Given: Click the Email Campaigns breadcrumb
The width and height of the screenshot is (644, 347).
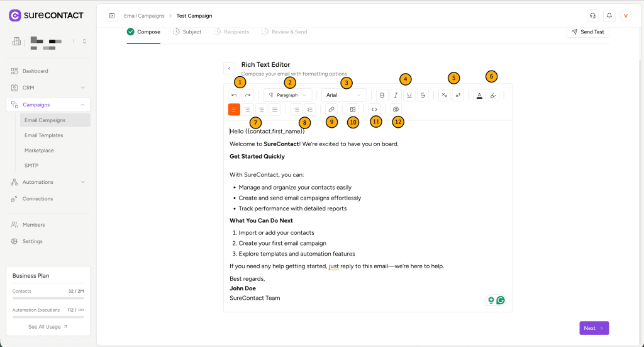Looking at the screenshot, I should coord(144,16).
